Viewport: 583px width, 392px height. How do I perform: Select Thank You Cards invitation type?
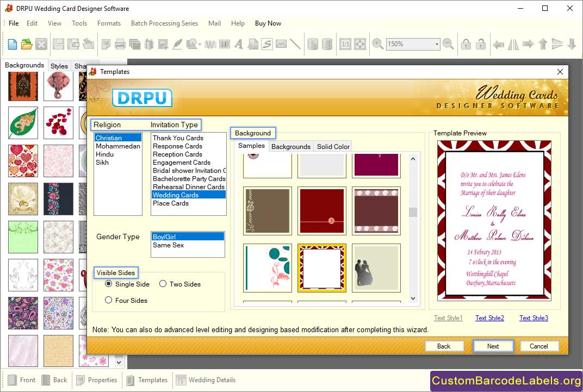(189, 138)
